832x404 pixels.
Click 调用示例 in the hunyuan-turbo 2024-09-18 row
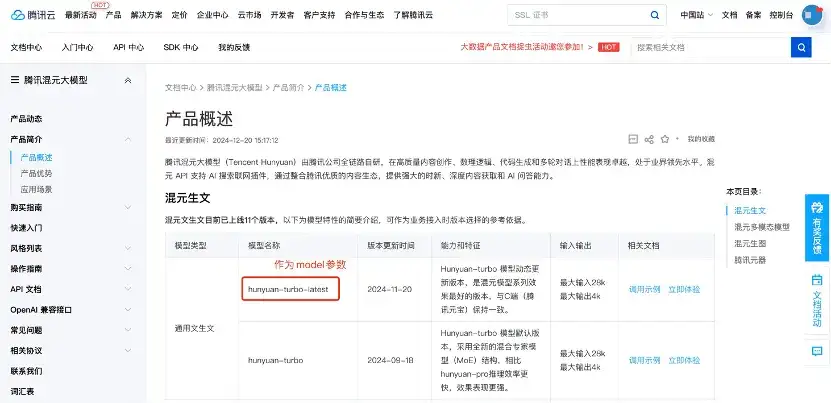(x=644, y=360)
